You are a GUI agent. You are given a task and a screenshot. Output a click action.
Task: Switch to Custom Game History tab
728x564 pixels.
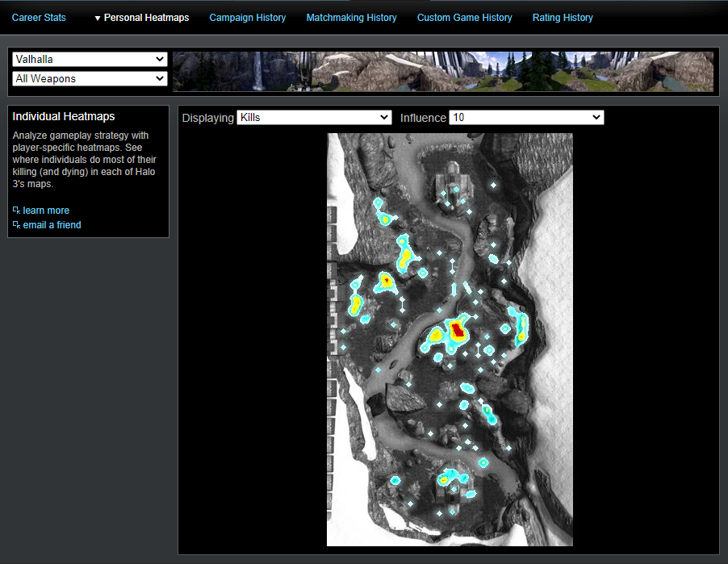click(464, 18)
